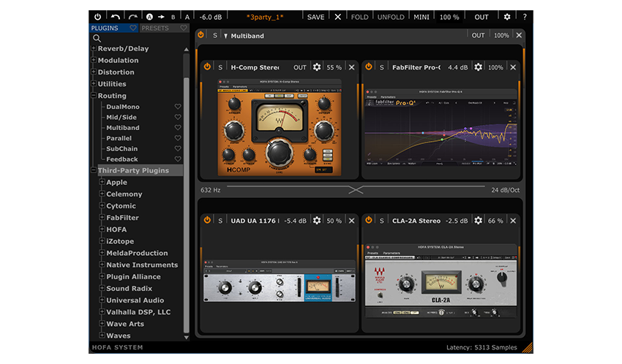The width and height of the screenshot is (622, 364).
Task: Open the PRESETS tab
Action: point(155,28)
